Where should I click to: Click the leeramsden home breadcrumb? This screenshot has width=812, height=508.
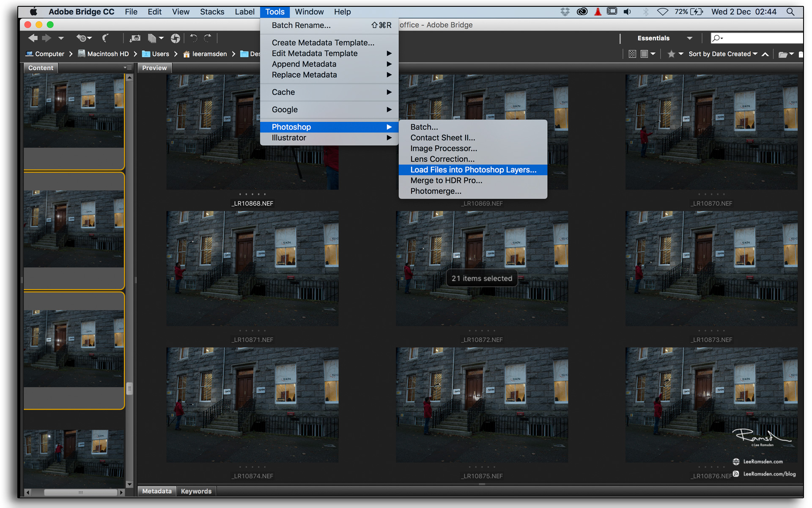(205, 54)
